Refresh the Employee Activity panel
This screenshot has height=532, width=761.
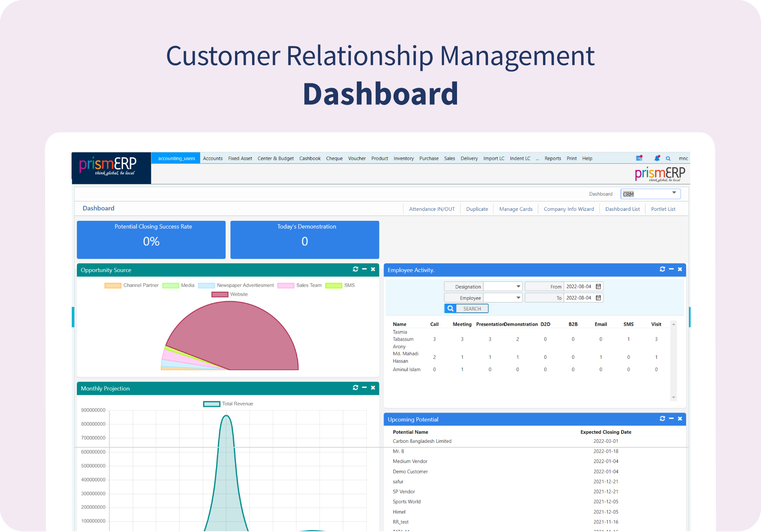(x=662, y=269)
